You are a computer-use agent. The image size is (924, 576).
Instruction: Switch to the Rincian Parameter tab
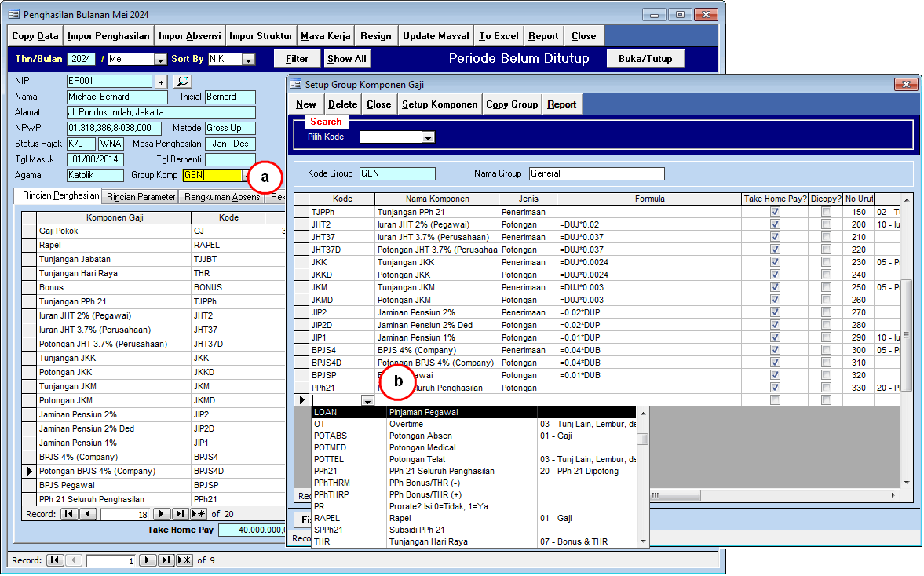coord(141,197)
